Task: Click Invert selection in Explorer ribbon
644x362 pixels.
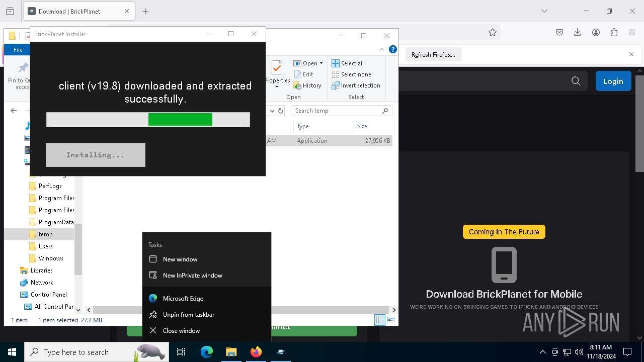Action: click(356, 85)
